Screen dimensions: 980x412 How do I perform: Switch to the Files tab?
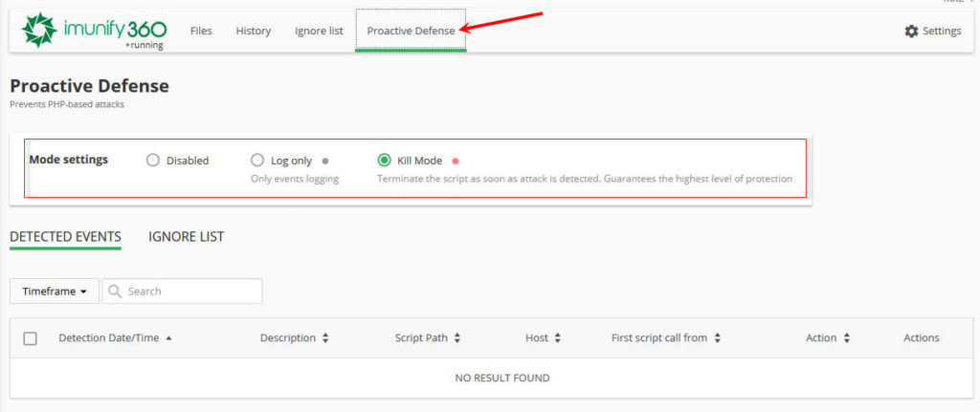[201, 31]
